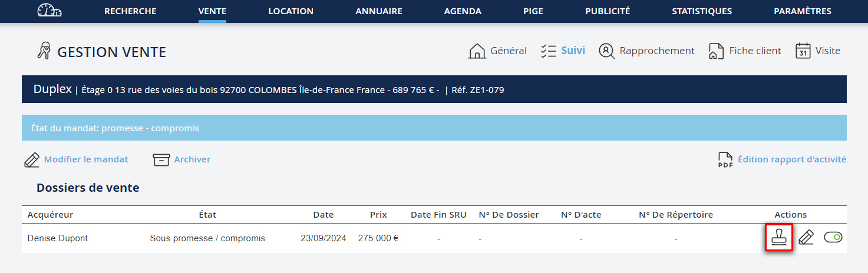
Task: Open the PARAMÈTRES menu
Action: [803, 11]
